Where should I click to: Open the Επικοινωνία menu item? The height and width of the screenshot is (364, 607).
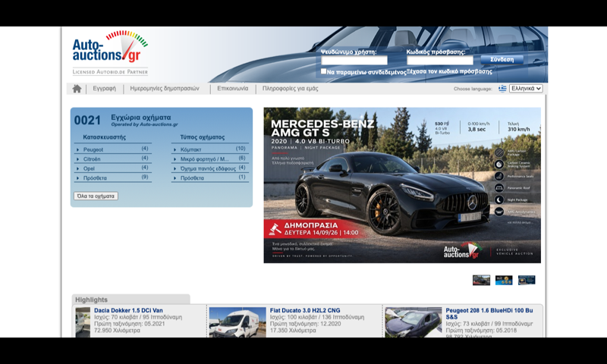click(233, 89)
